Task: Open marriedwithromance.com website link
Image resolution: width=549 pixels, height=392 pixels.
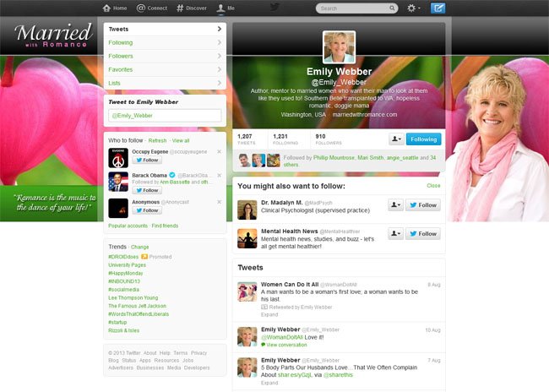Action: (365, 115)
